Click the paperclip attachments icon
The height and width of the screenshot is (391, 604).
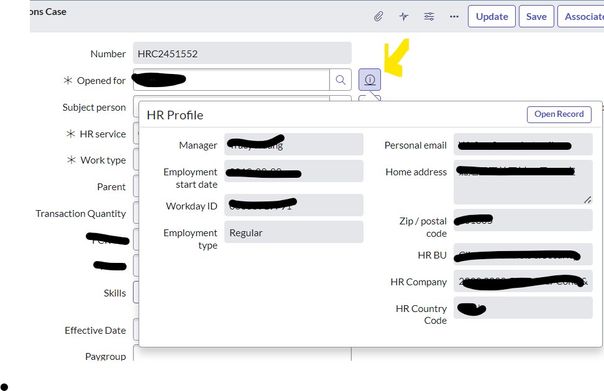tap(379, 17)
